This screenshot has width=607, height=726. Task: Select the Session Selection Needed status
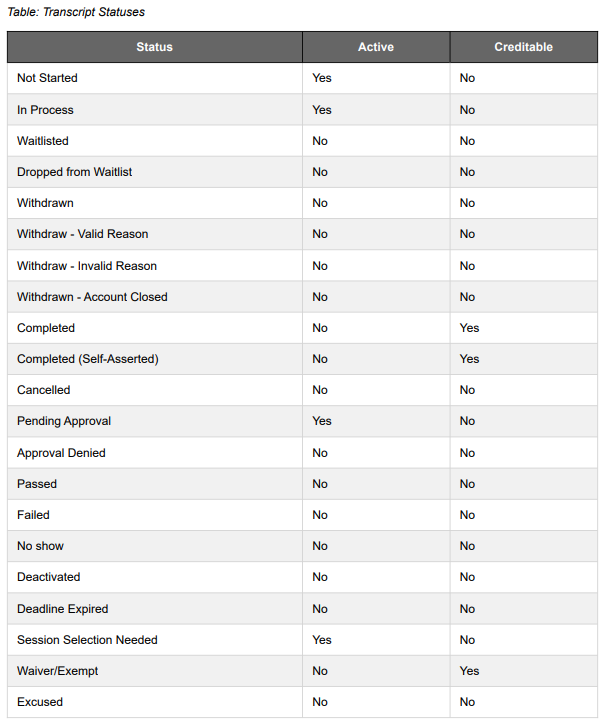point(88,640)
